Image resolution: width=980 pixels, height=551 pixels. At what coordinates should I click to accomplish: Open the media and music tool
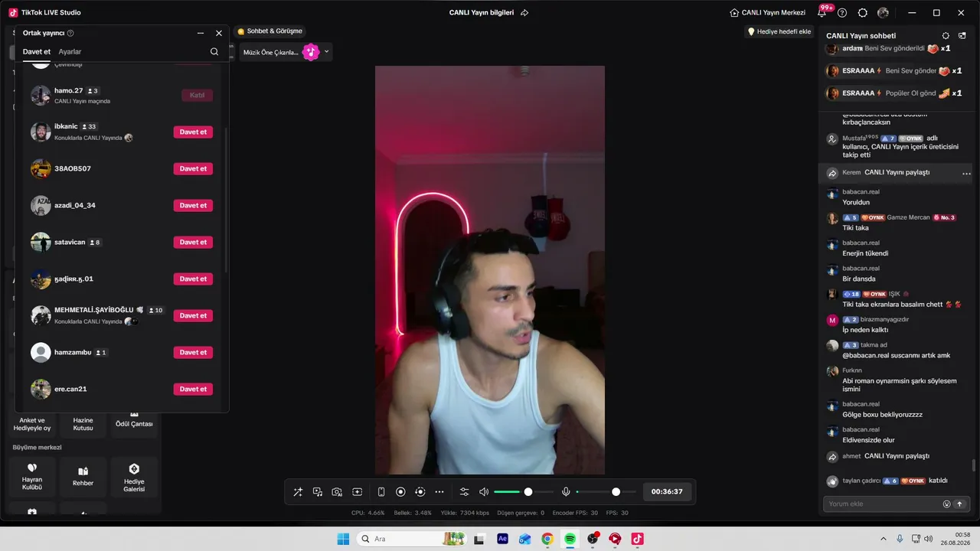[317, 491]
